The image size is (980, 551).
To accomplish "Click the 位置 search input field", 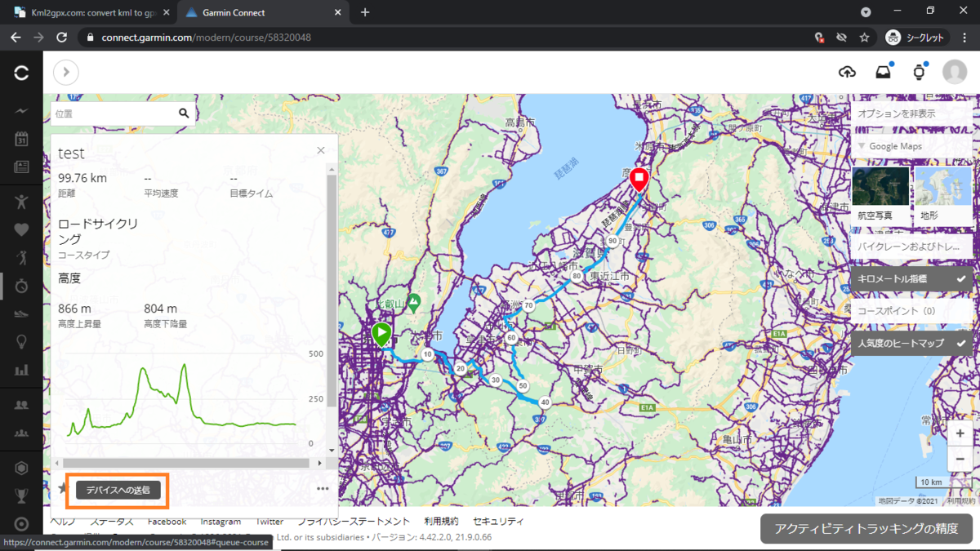I will 113,114.
